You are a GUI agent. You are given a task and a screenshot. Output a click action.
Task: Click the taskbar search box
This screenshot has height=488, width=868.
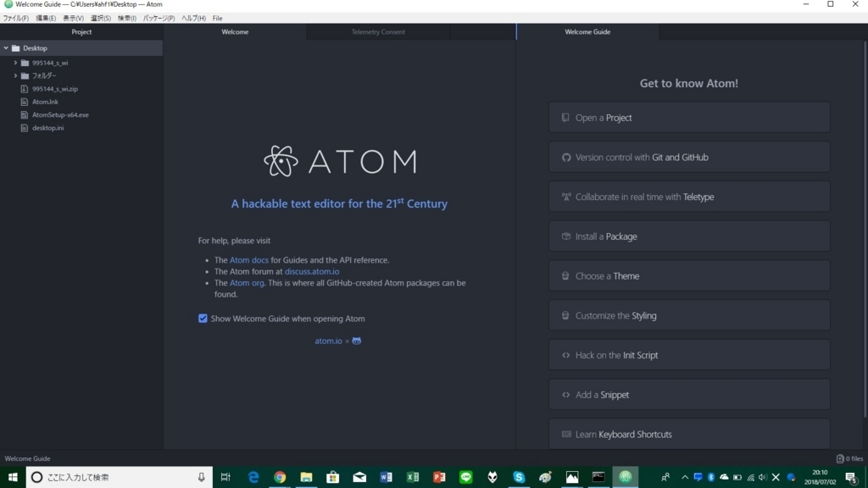coord(119,477)
